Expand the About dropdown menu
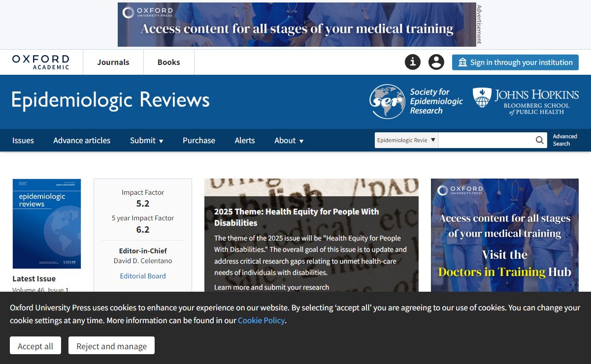 (x=289, y=140)
